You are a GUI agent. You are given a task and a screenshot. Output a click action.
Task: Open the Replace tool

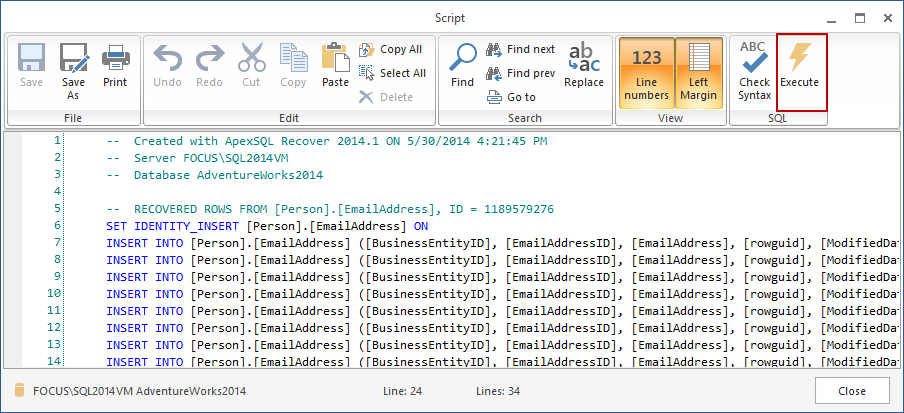pos(584,66)
